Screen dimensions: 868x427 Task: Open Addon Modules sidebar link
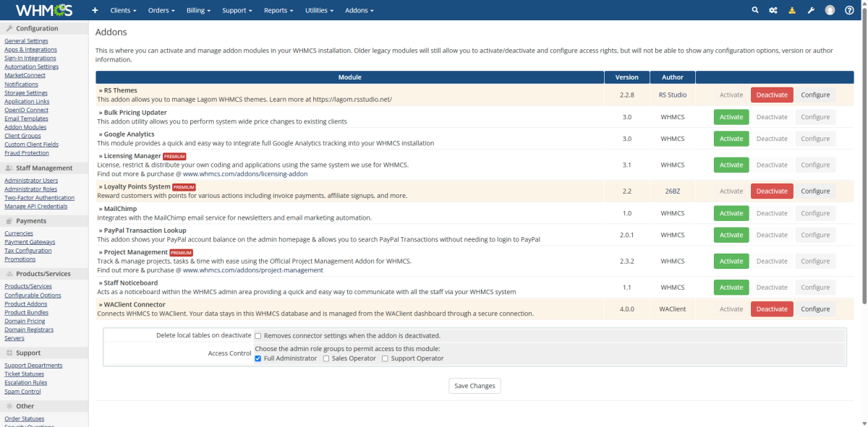[25, 127]
